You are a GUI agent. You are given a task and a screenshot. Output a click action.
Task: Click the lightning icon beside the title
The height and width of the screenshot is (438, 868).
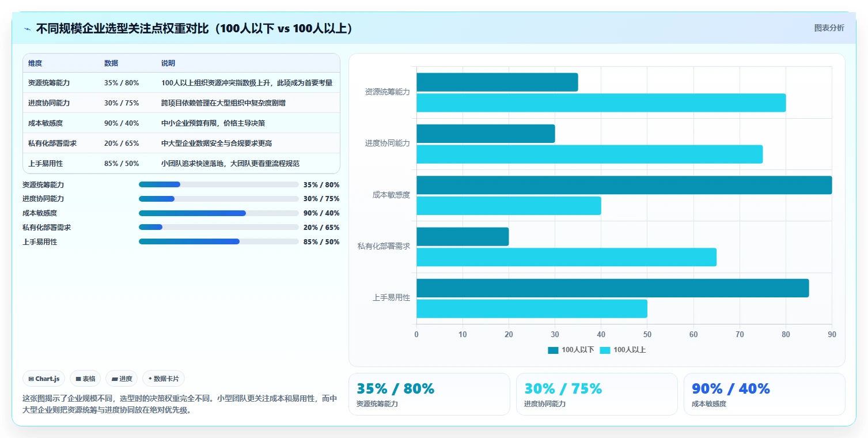pos(28,29)
